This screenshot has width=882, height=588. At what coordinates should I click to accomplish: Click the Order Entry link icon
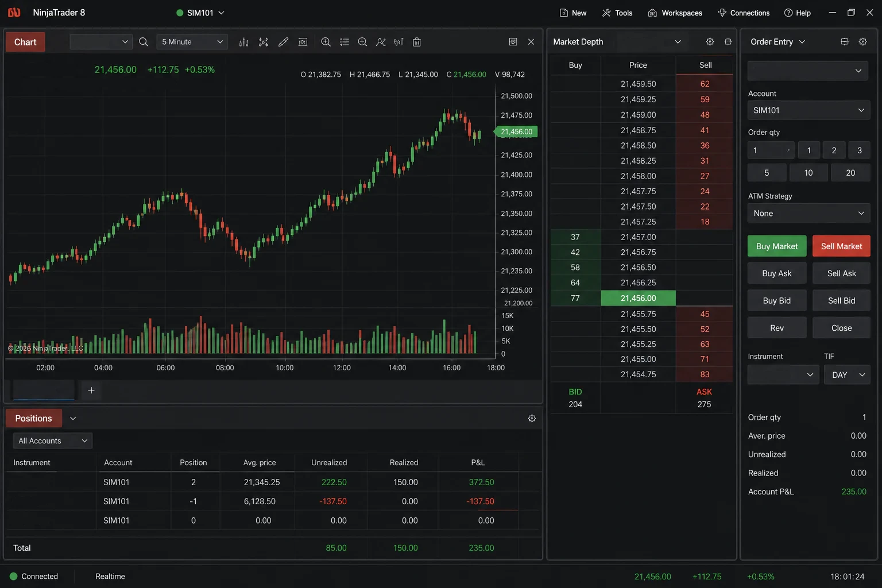tap(845, 42)
